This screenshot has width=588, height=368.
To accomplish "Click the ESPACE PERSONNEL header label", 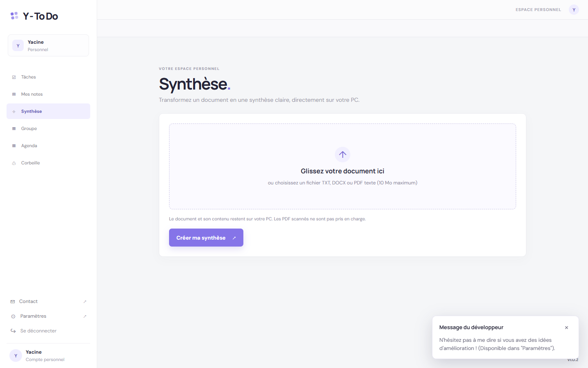I will pyautogui.click(x=538, y=10).
